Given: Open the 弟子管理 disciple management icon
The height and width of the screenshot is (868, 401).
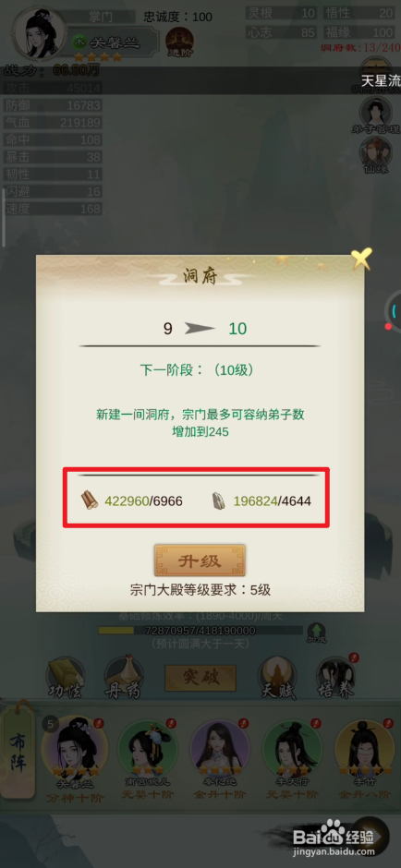Looking at the screenshot, I should (x=375, y=115).
